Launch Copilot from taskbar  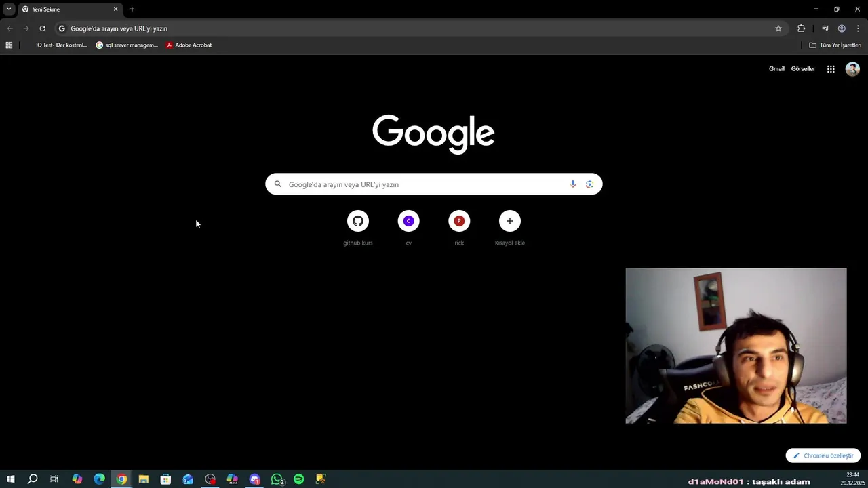(x=77, y=479)
